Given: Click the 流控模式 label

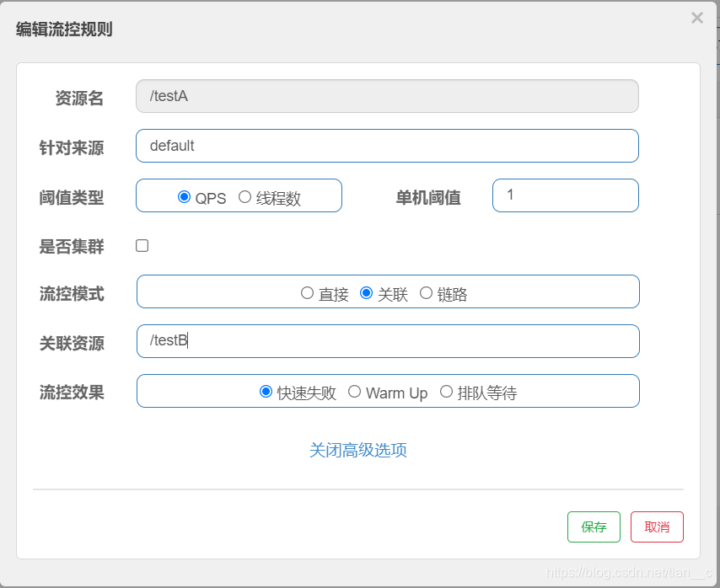Looking at the screenshot, I should point(72,294).
